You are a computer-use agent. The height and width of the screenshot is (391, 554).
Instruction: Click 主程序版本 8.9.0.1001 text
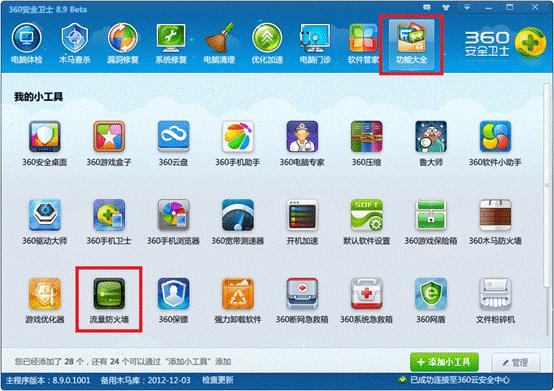(x=48, y=380)
